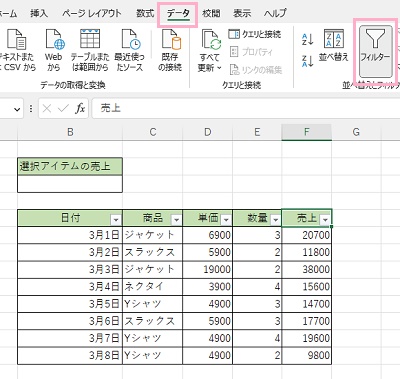Select the 3900 unit price cell
The height and width of the screenshot is (379, 400).
[208, 287]
